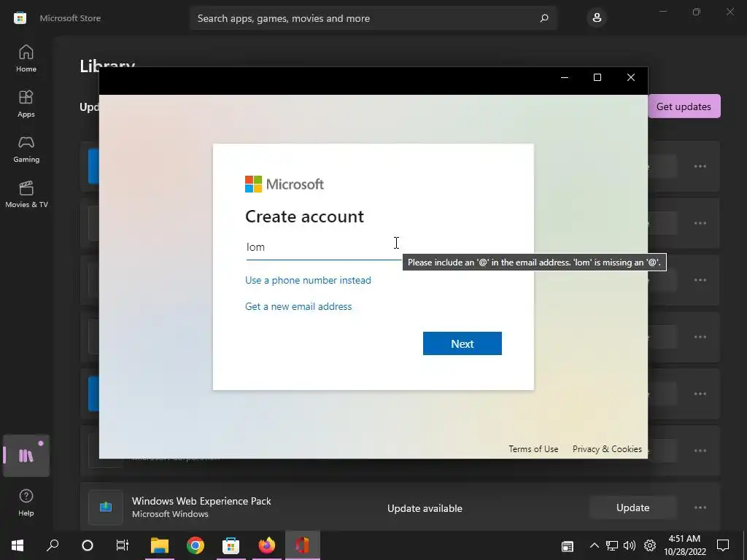Viewport: 747px width, 560px height.
Task: Maximize the Create account dialog window
Action: point(597,77)
